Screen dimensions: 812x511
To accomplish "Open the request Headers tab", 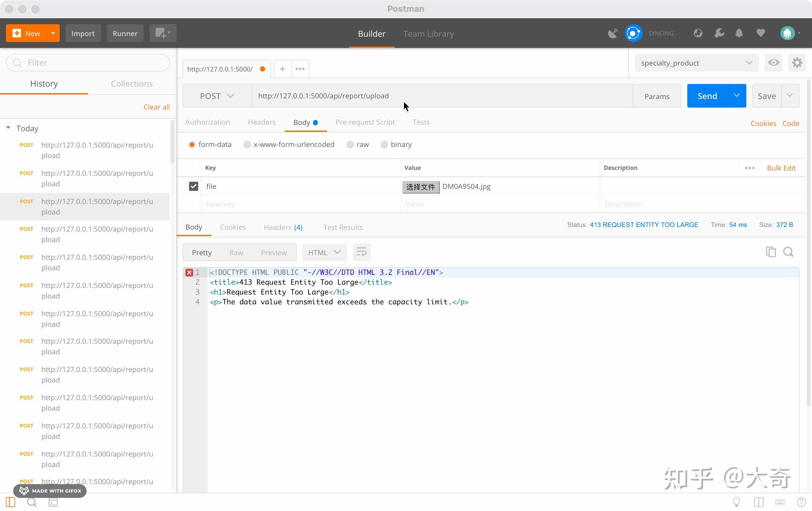I will point(262,122).
